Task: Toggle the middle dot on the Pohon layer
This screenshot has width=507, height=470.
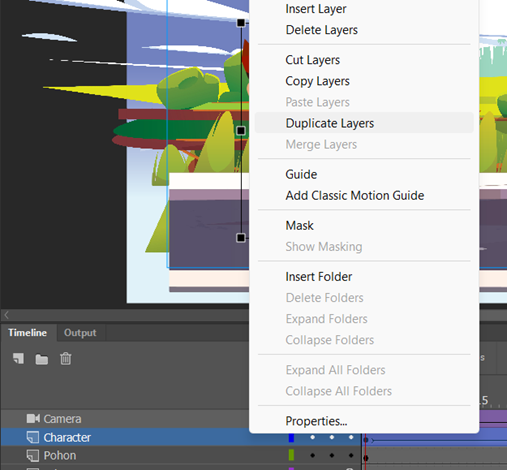Action: 332,455
